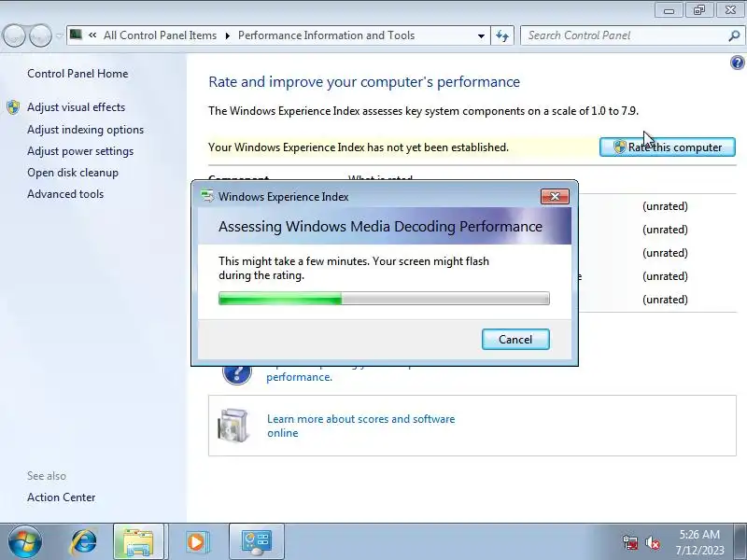Image resolution: width=747 pixels, height=560 pixels.
Task: Click the Performance Information and Tools breadcrumb
Action: click(x=326, y=35)
